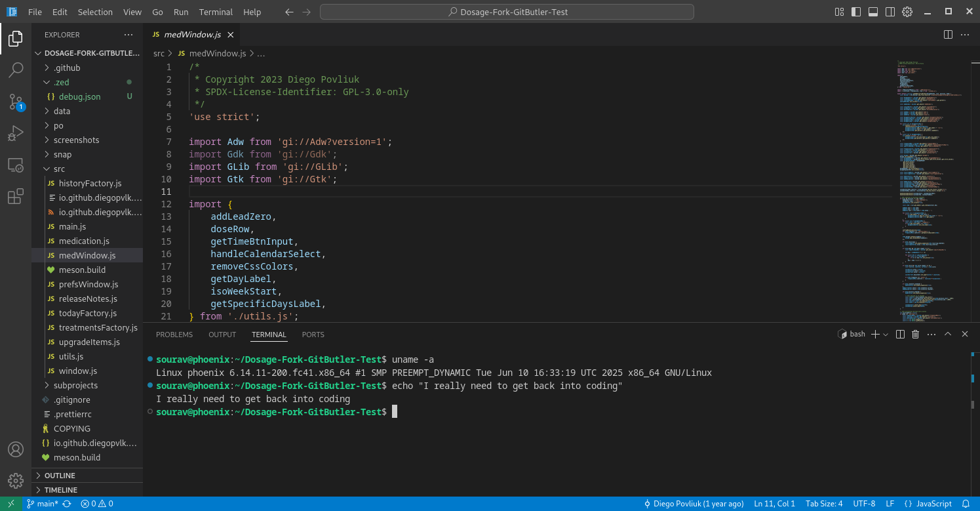Screen dimensions: 980x511
Task: Launch a new terminal with the plus icon
Action: click(874, 334)
